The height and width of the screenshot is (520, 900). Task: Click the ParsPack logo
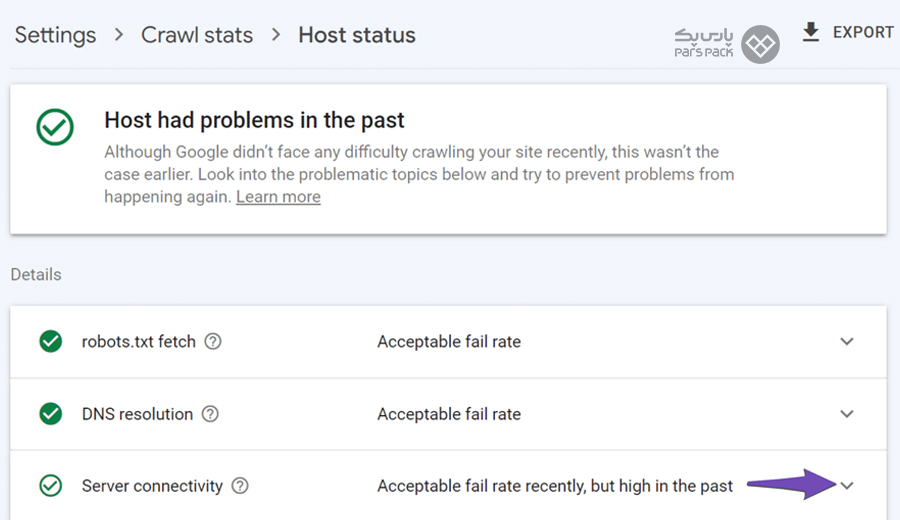[x=726, y=43]
